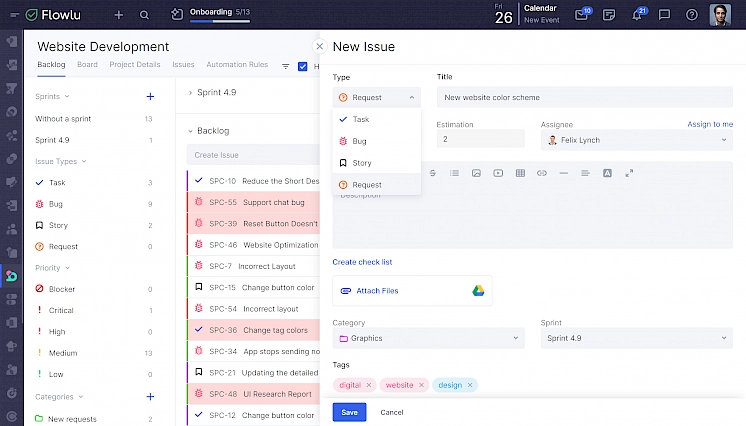The height and width of the screenshot is (426, 746).
Task: Click the Save button
Action: (x=349, y=412)
